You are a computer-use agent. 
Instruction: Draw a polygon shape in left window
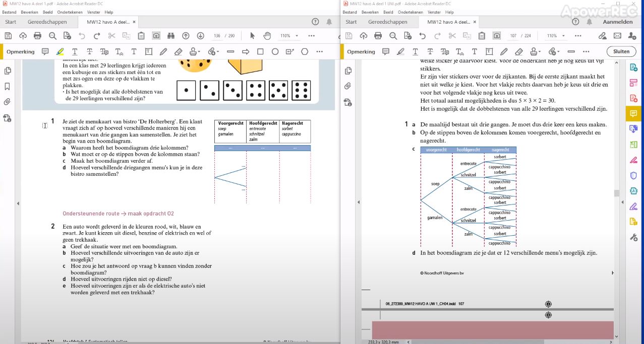tap(305, 51)
